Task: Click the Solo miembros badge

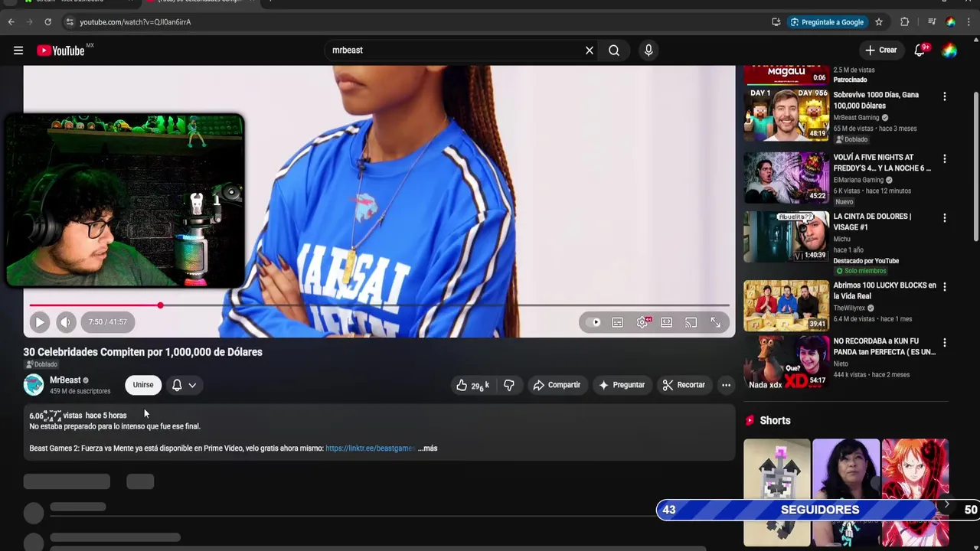Action: click(861, 271)
